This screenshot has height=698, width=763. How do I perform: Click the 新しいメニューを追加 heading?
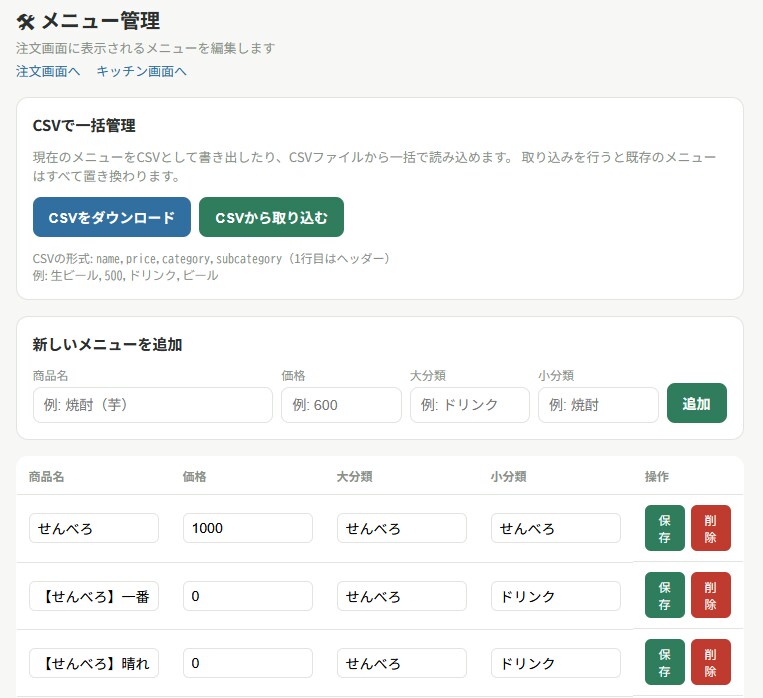click(107, 345)
